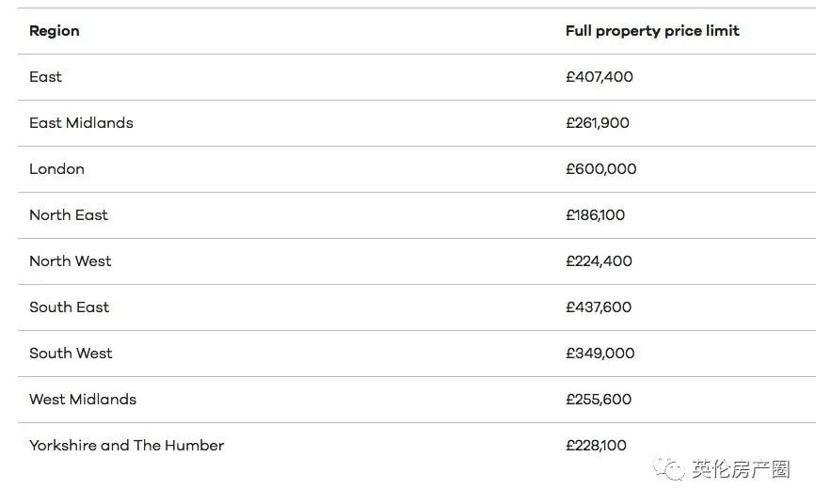Select the Region column header
816x504 pixels.
click(55, 31)
